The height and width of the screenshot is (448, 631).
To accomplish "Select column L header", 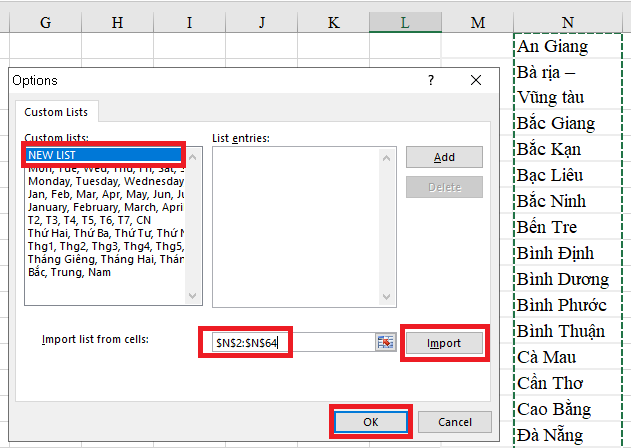I will tap(405, 23).
